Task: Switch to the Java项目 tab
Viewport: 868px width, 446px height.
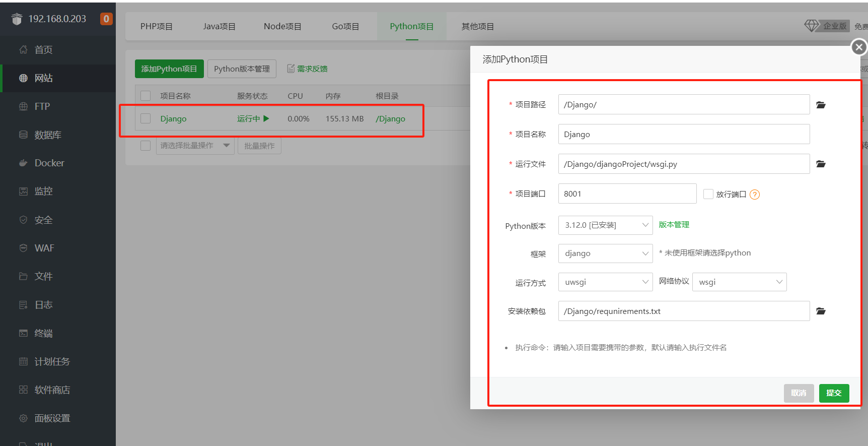Action: pos(220,26)
